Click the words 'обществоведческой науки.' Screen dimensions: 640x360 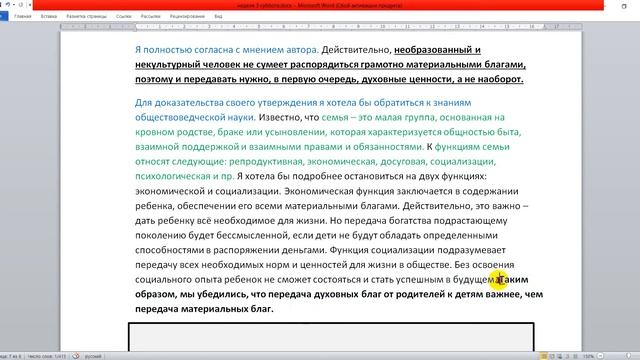point(196,117)
